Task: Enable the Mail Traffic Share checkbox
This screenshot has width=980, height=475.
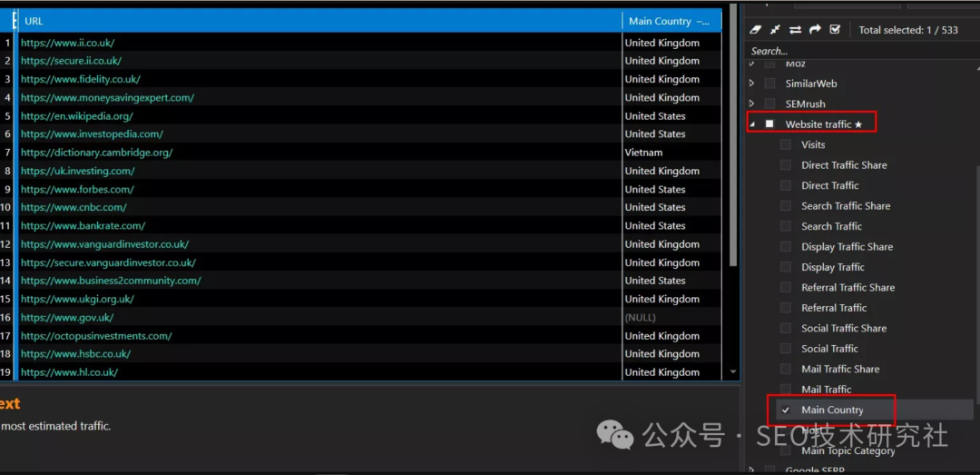Action: (x=786, y=370)
